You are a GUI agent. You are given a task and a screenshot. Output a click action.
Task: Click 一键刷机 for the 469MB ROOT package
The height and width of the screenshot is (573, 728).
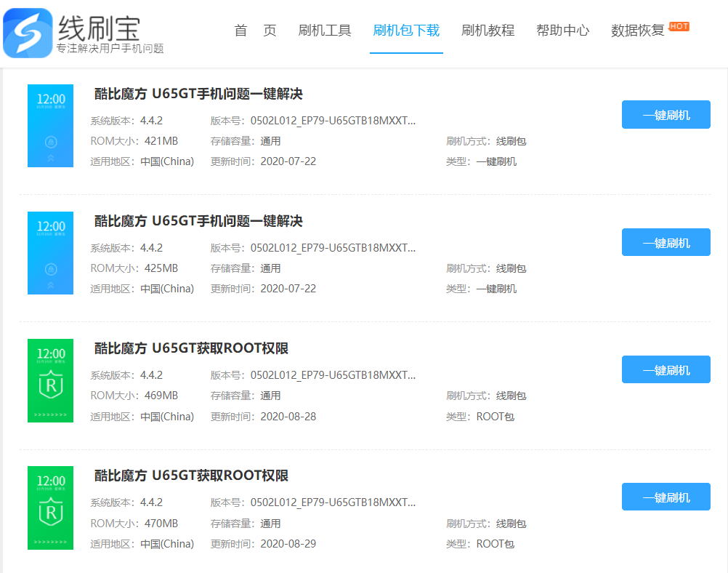(x=666, y=369)
